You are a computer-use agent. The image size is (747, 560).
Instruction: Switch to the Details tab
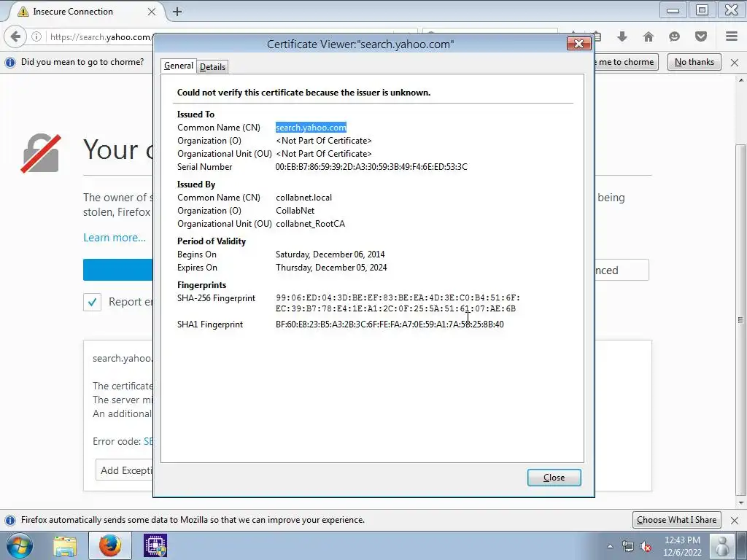click(212, 66)
